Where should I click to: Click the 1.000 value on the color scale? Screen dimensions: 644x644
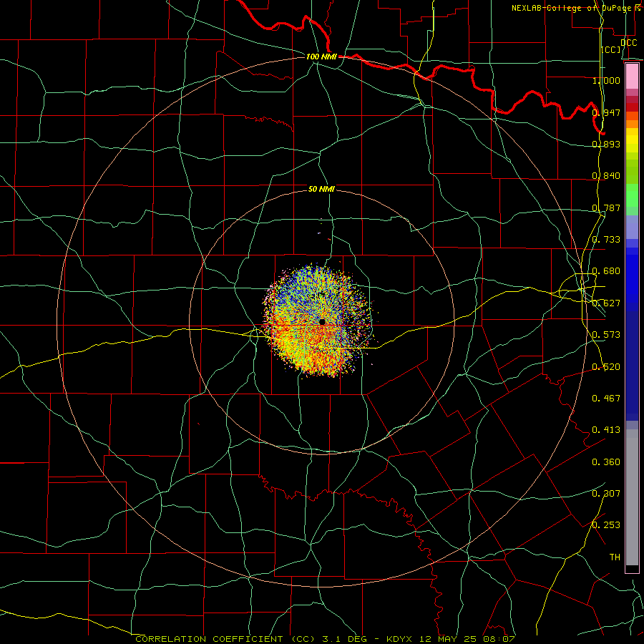coord(606,80)
